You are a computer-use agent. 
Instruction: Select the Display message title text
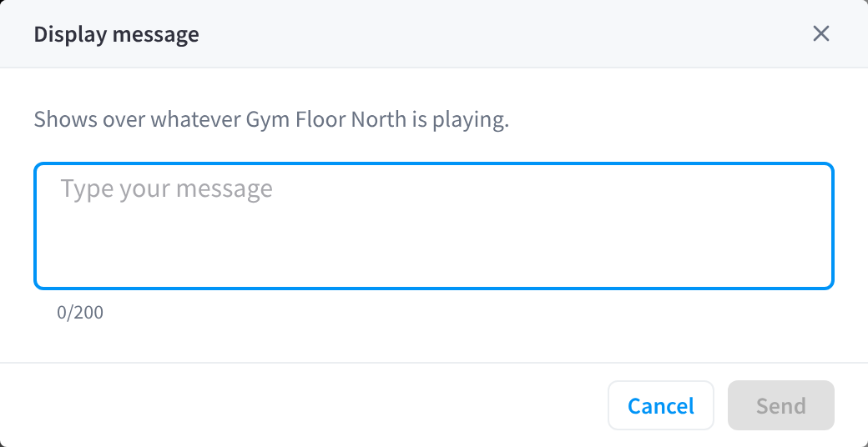pyautogui.click(x=116, y=34)
